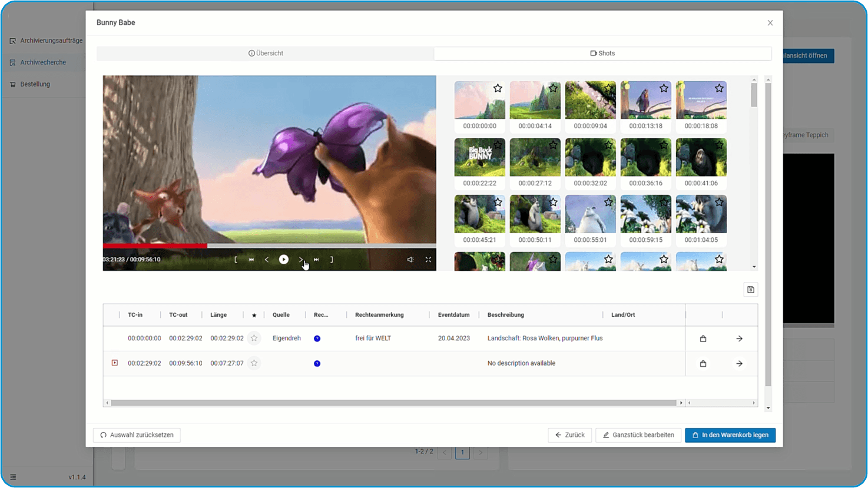This screenshot has height=488, width=868.
Task: Set the mark-in bracket in the player
Action: tap(236, 260)
